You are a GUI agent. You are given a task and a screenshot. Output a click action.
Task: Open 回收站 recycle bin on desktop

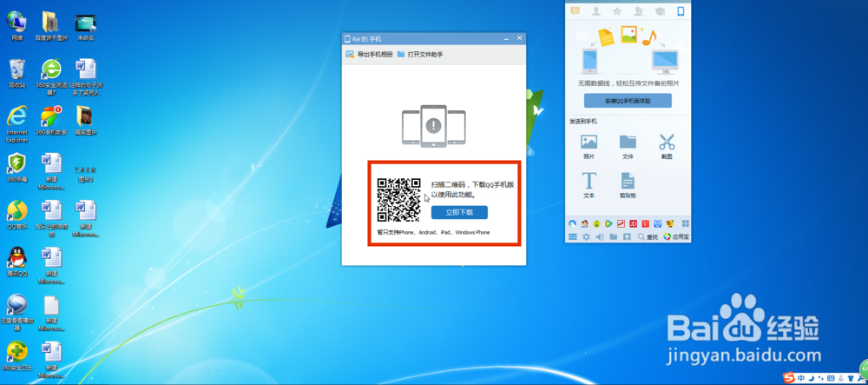[x=17, y=73]
